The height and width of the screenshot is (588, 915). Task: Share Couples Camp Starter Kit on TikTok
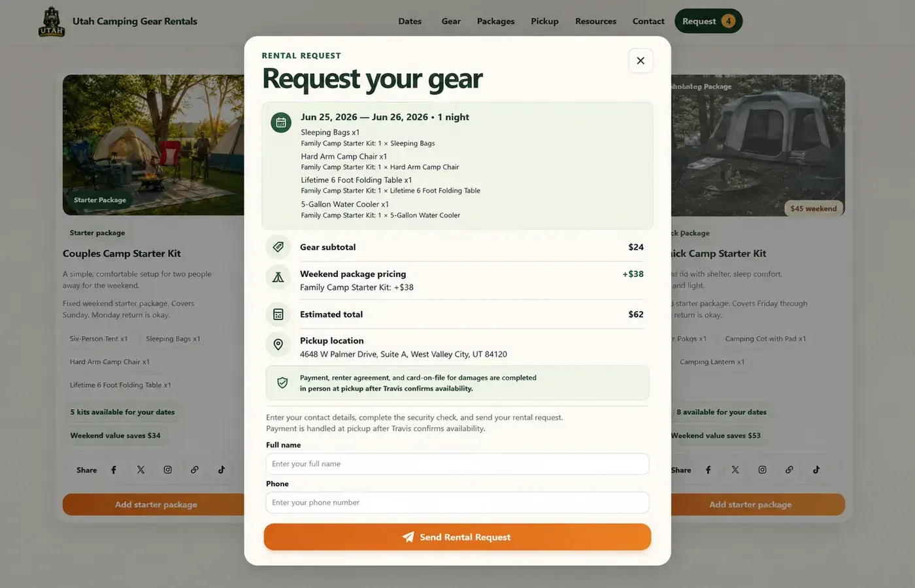[x=222, y=470]
